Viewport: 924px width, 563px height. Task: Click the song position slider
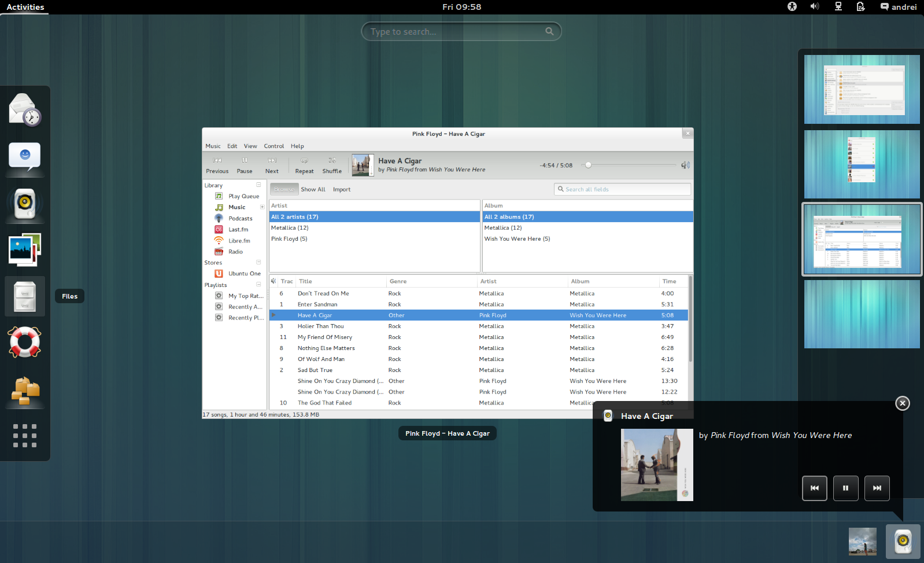click(629, 165)
